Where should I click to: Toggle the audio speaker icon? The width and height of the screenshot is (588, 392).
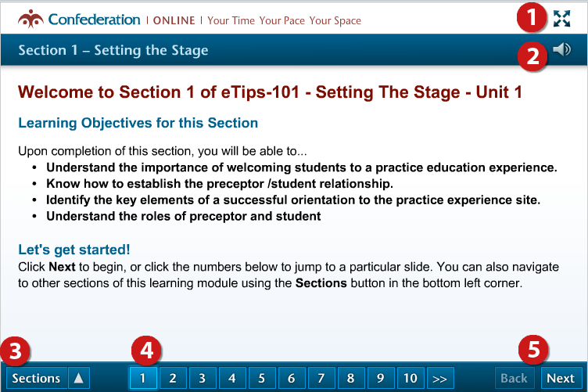pos(561,49)
